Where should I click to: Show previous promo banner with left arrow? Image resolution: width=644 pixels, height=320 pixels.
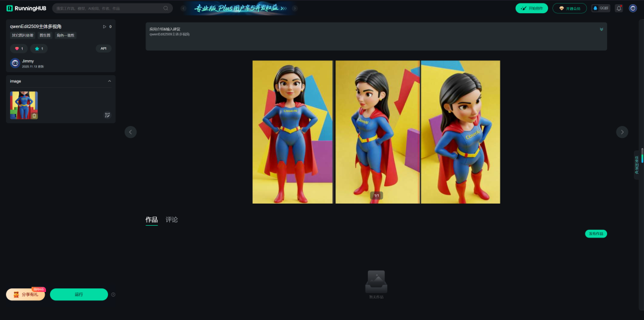(x=184, y=8)
